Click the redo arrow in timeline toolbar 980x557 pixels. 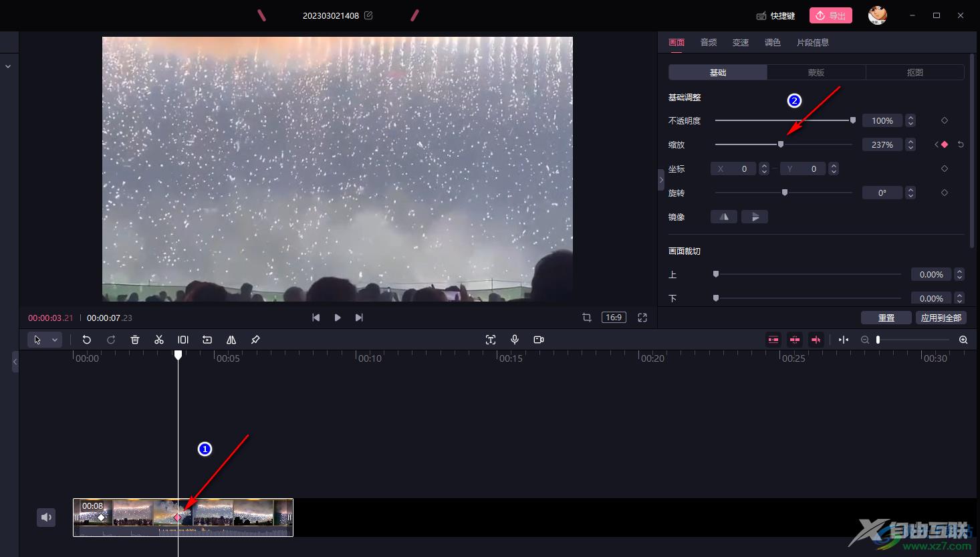[111, 340]
